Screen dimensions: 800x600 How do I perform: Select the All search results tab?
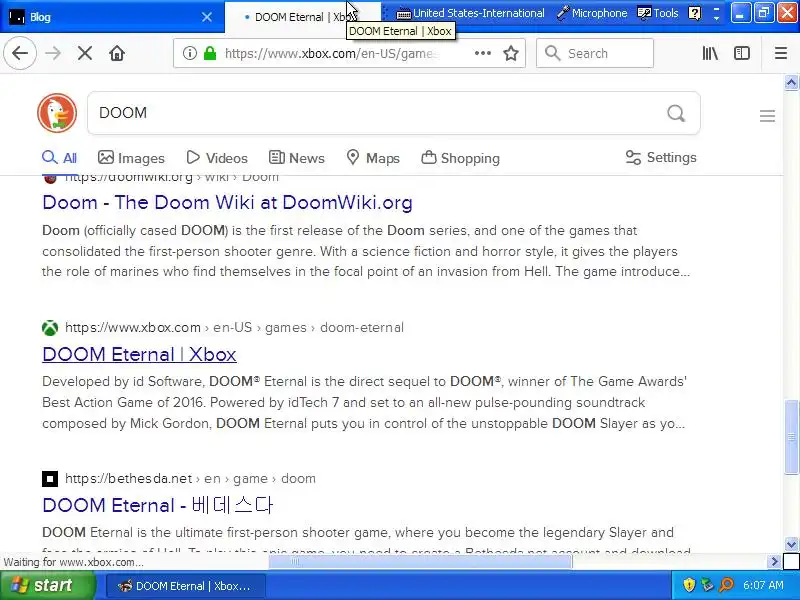59,158
